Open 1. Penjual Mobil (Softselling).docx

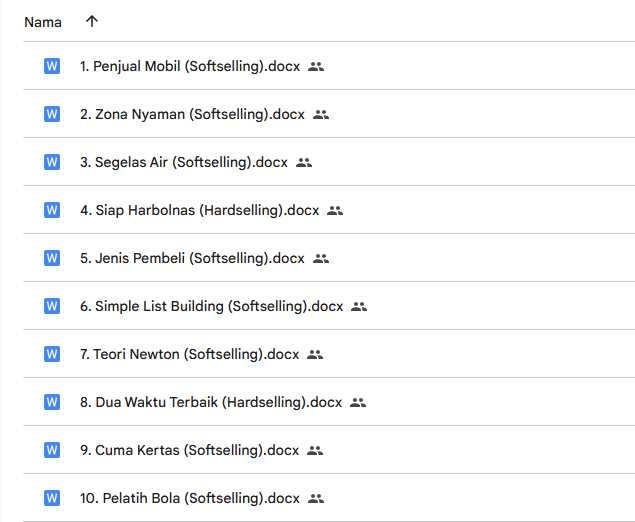(x=191, y=67)
